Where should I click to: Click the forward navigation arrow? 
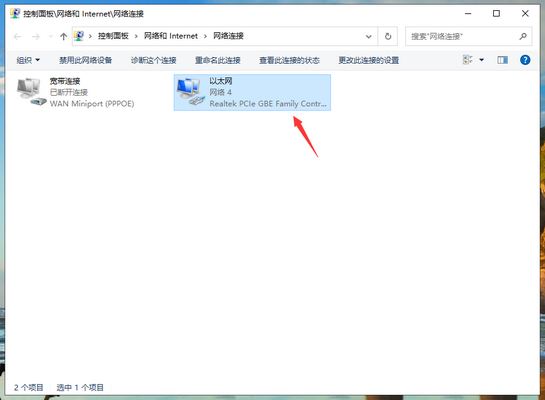point(36,36)
